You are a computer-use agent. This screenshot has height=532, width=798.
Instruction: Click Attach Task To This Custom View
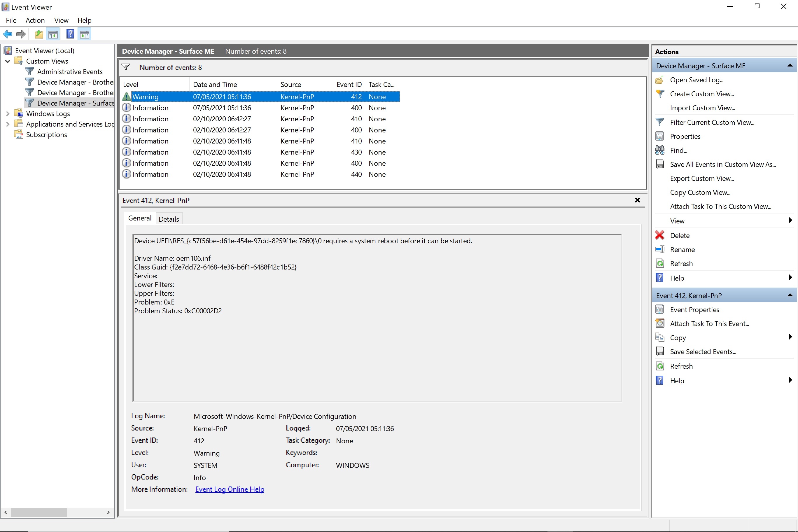pos(720,206)
